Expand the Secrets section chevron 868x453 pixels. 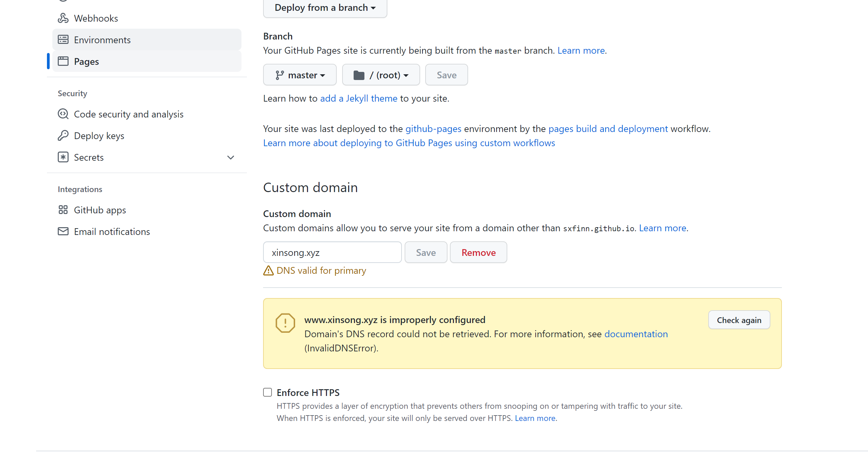(x=231, y=157)
